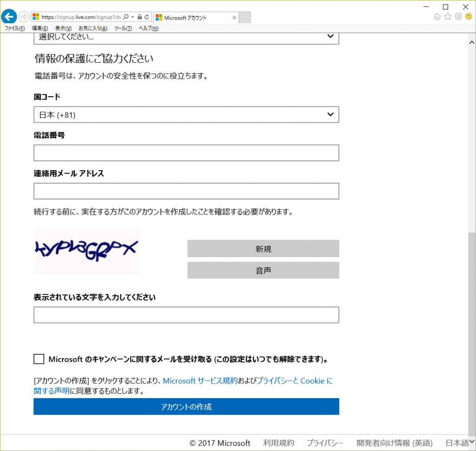Expand the 日本 (+81) country code dropdown

pos(186,114)
